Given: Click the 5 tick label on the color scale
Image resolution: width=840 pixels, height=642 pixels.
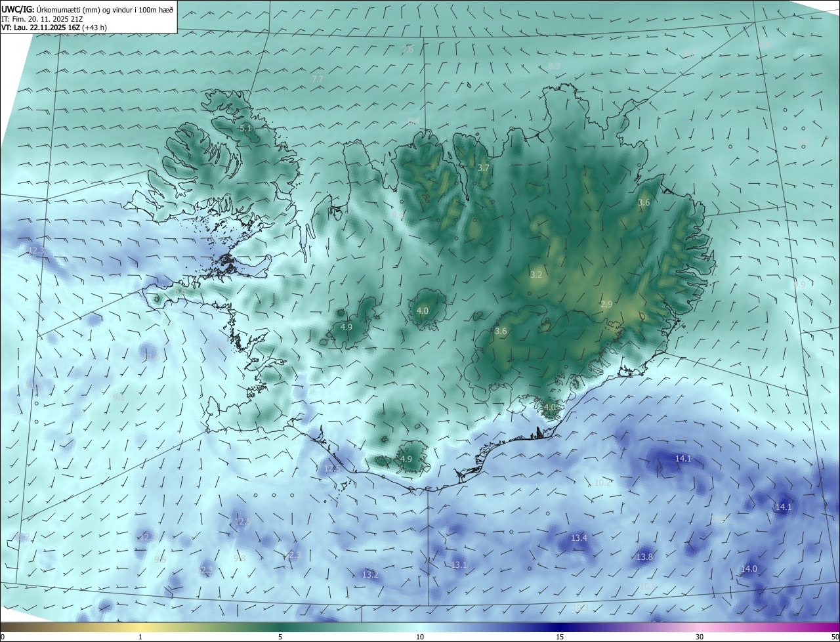Looking at the screenshot, I should pos(280,637).
